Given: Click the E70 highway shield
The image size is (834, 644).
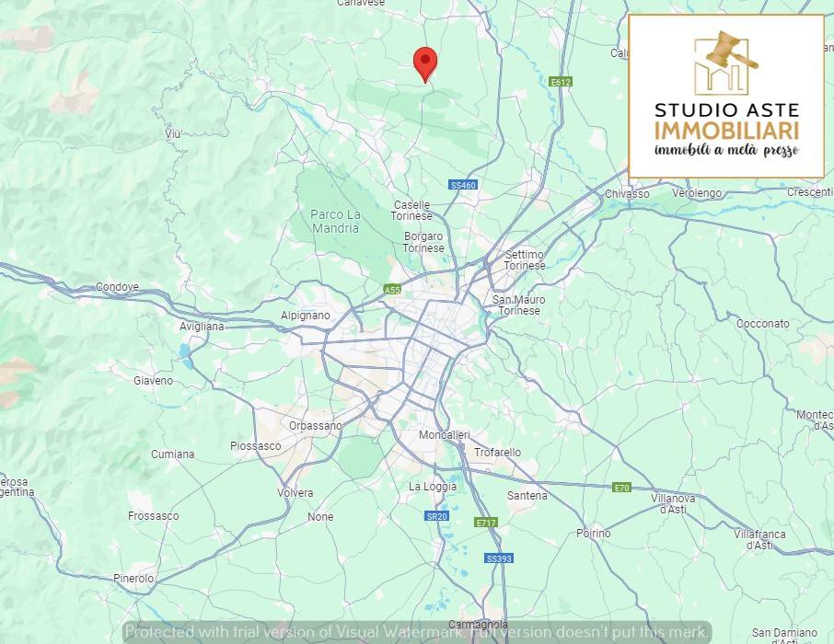Looking at the screenshot, I should (621, 488).
